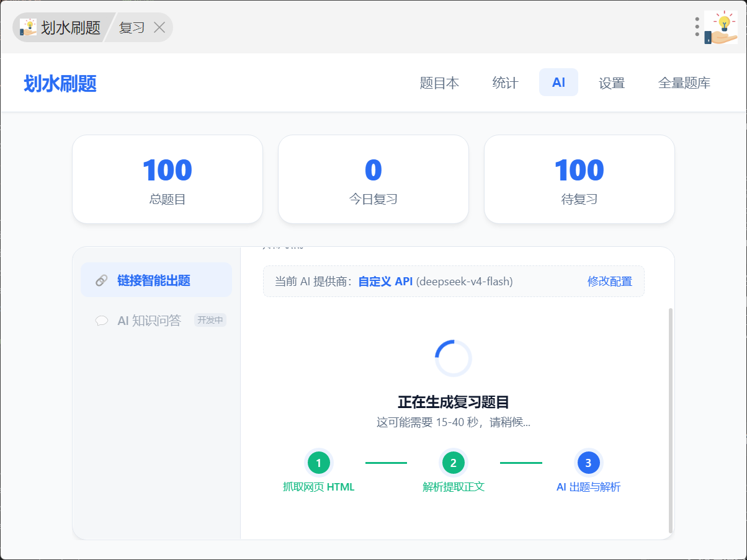
Task: Click the vertical scrollbar in AI panel
Action: click(671, 420)
